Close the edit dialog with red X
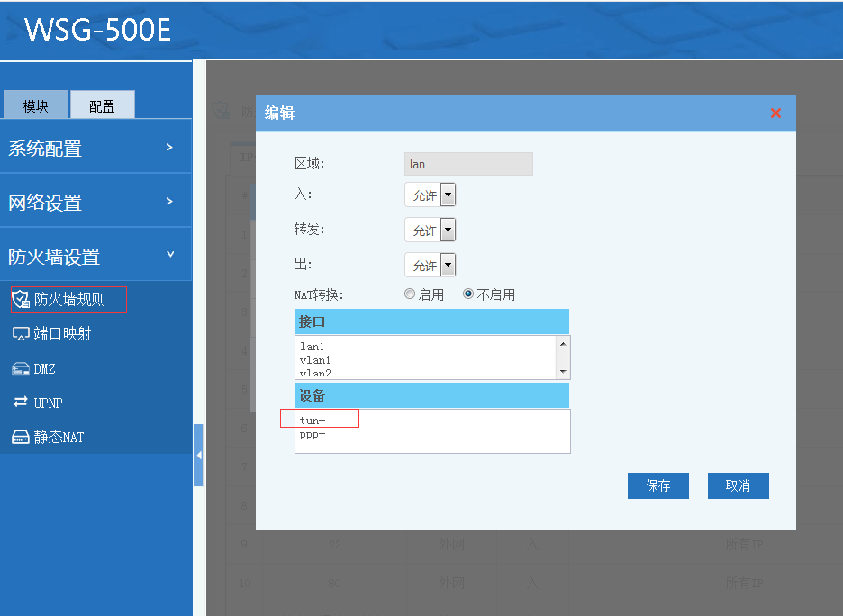Image resolution: width=843 pixels, height=616 pixels. 775,113
